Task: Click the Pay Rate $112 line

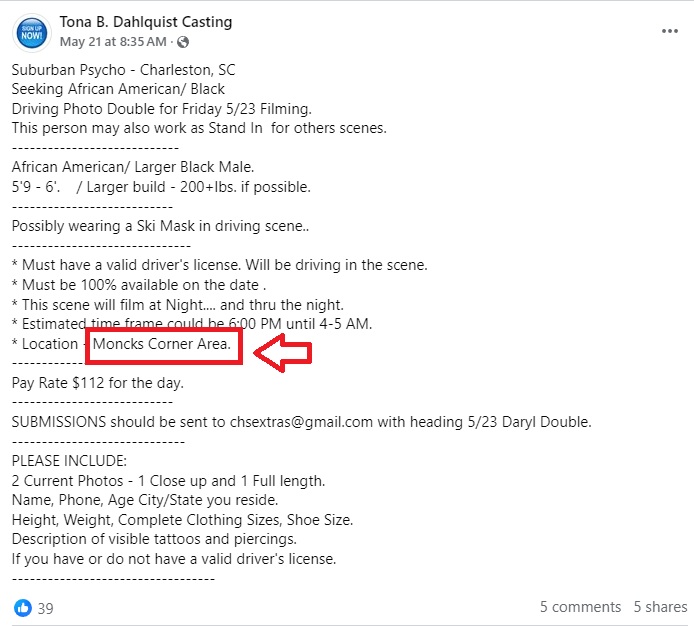Action: [x=97, y=382]
